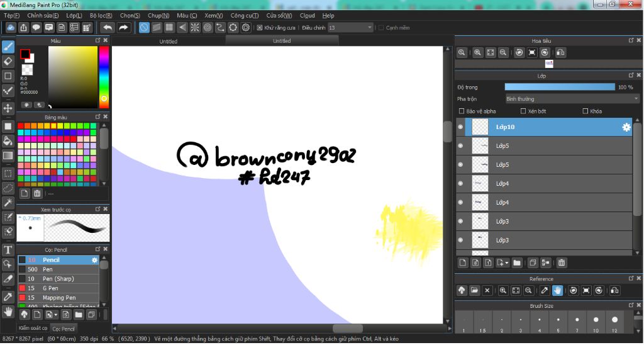Select the G Pen brush
The height and width of the screenshot is (345, 644).
coord(58,288)
